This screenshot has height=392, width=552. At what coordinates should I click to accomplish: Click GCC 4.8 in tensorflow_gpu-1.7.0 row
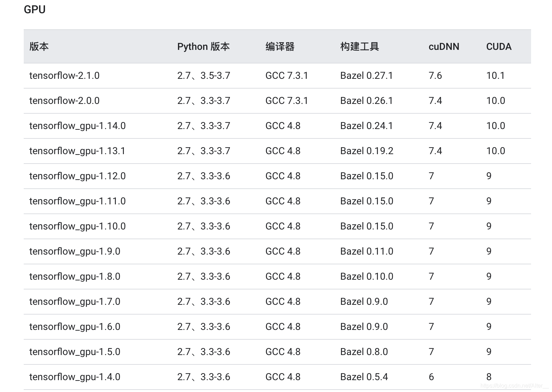283,302
